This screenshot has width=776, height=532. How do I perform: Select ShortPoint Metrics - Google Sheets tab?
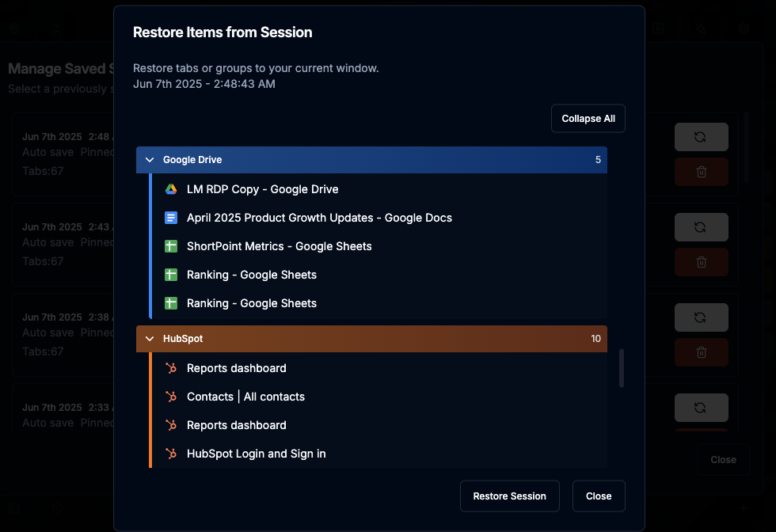click(378, 246)
